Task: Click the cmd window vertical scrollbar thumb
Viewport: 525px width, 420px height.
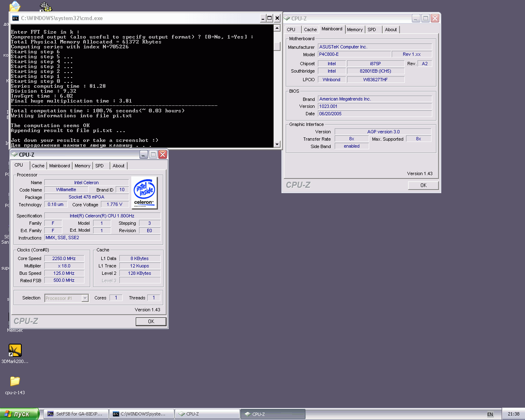Action: click(277, 46)
